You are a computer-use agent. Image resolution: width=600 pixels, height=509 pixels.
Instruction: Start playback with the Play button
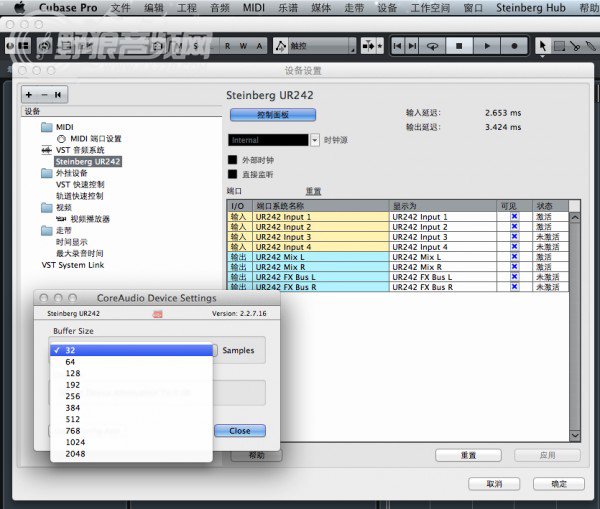point(487,46)
